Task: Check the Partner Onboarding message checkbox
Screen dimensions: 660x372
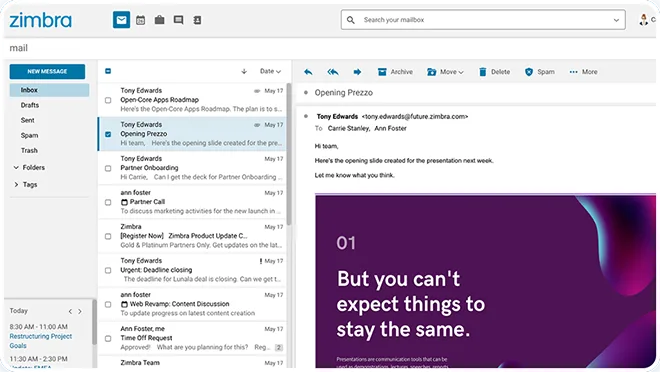Action: coord(108,168)
